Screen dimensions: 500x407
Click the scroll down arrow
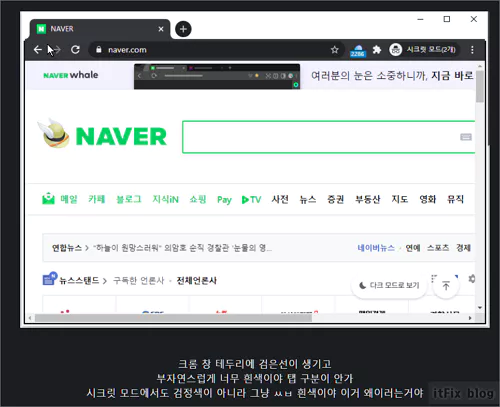pyautogui.click(x=480, y=307)
